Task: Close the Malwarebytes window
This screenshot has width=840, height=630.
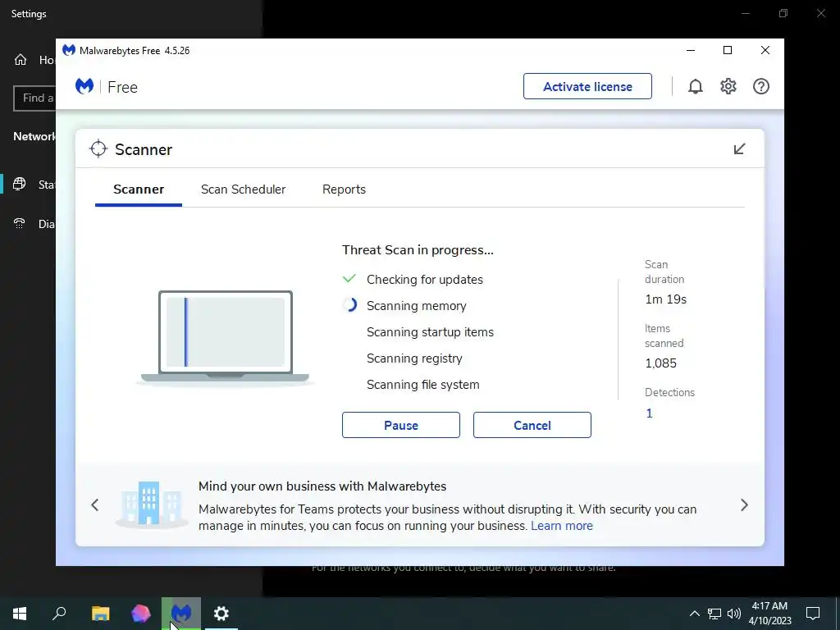Action: [x=765, y=50]
